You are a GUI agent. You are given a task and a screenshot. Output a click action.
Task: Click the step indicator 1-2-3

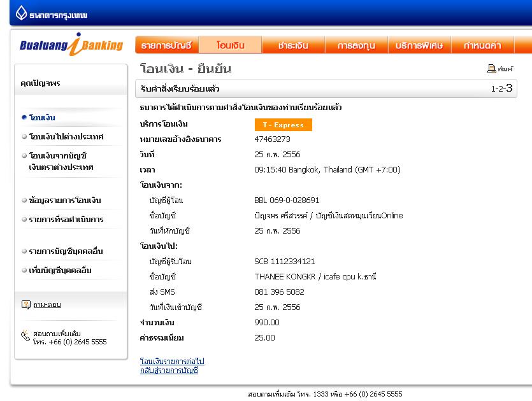click(502, 88)
